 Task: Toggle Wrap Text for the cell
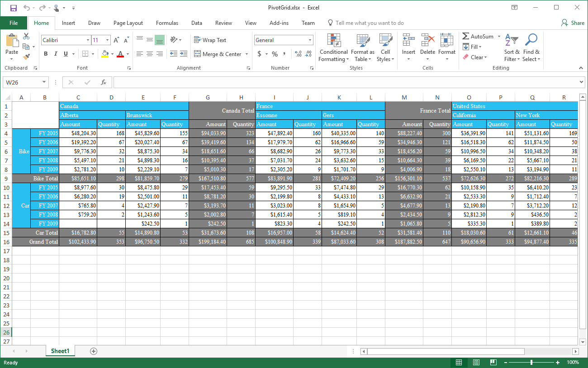click(210, 40)
